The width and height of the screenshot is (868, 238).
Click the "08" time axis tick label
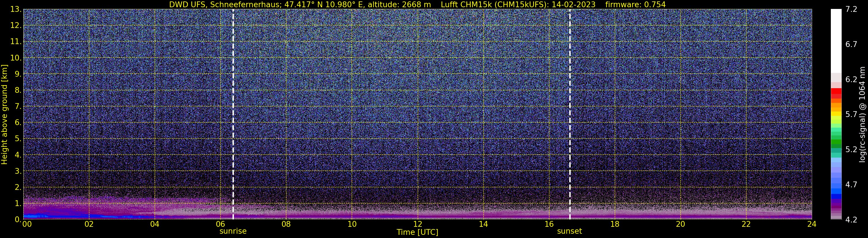click(286, 224)
